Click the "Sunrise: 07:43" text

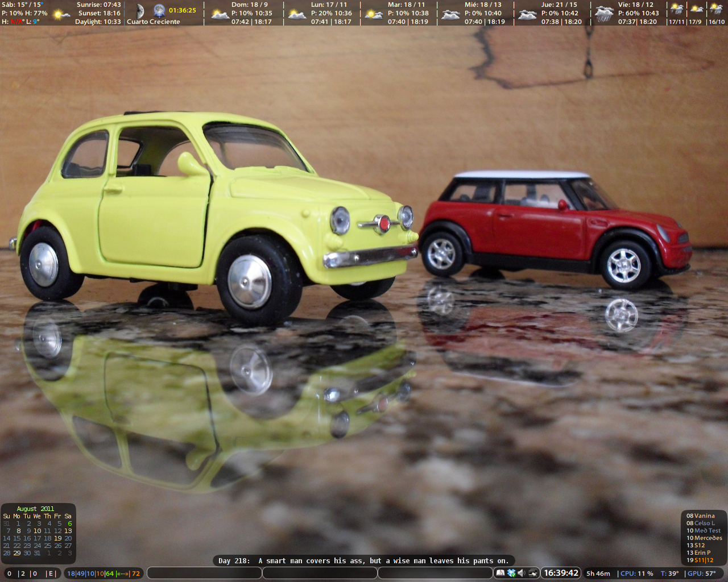pyautogui.click(x=99, y=5)
